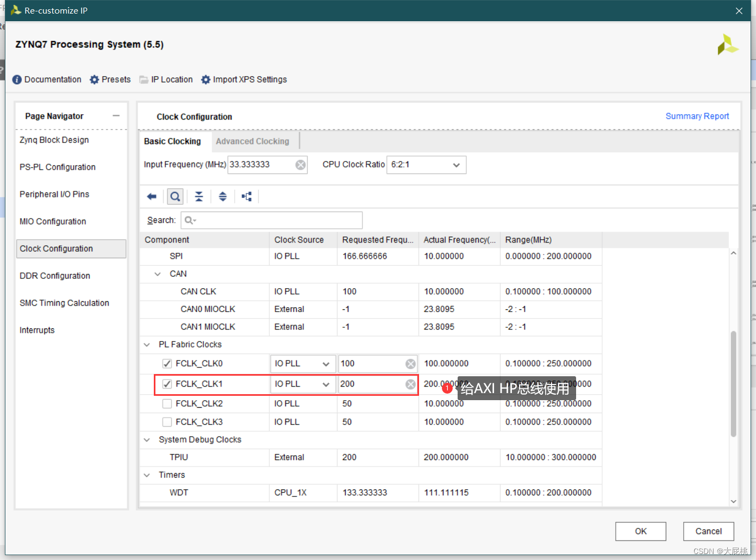Click the table scroll down arrow
Viewport: 756px width, 560px height.
pos(733,501)
